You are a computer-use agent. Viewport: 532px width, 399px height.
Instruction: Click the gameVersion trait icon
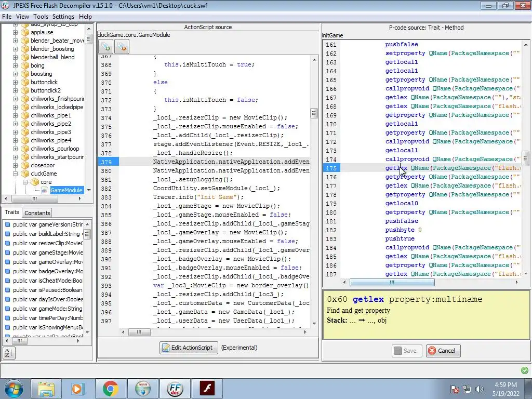point(7,224)
